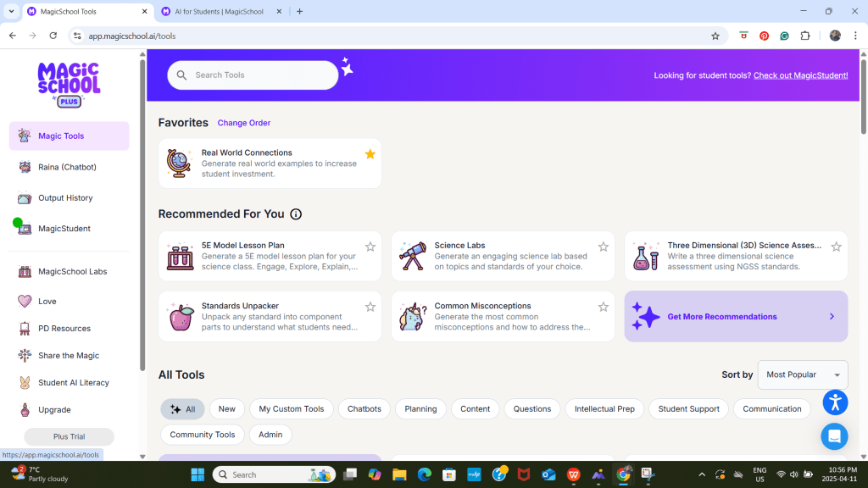This screenshot has height=488, width=868.
Task: Favorite the 5E Model Lesson Plan star
Action: 370,247
